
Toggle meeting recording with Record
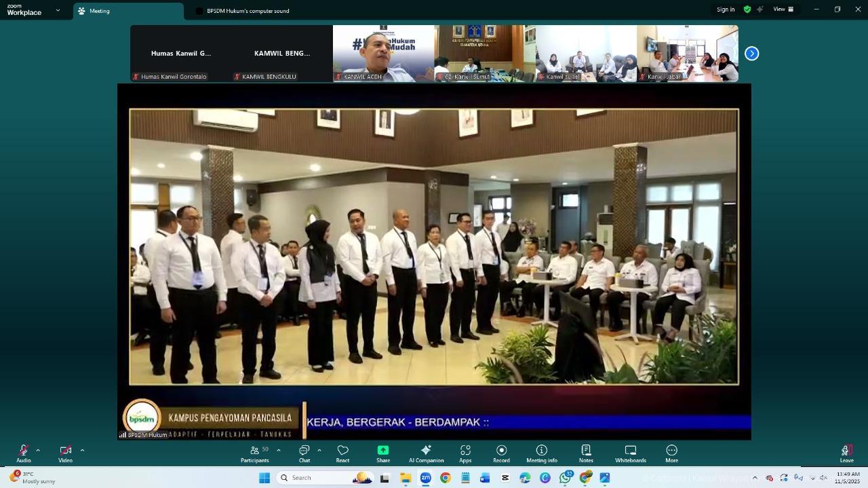(501, 453)
